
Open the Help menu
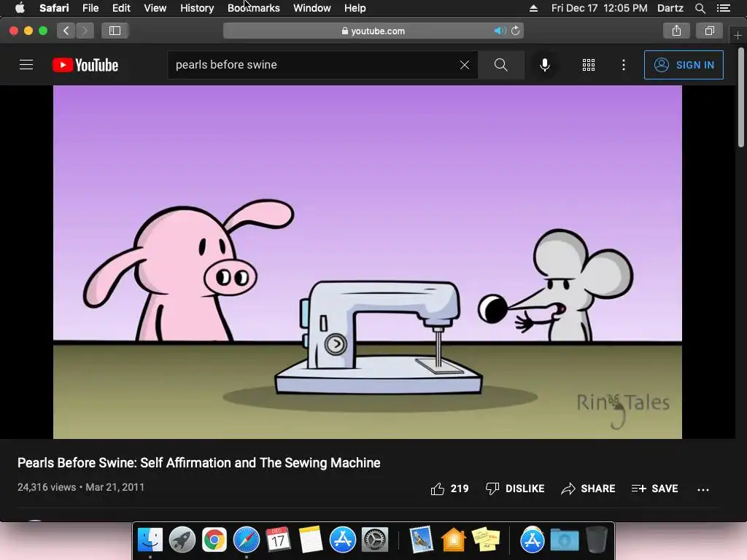355,8
